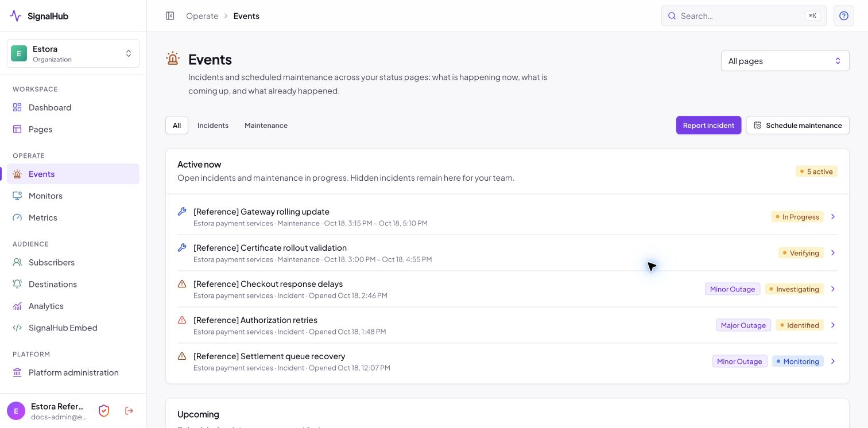Click the Investigating status badge

[795, 289]
